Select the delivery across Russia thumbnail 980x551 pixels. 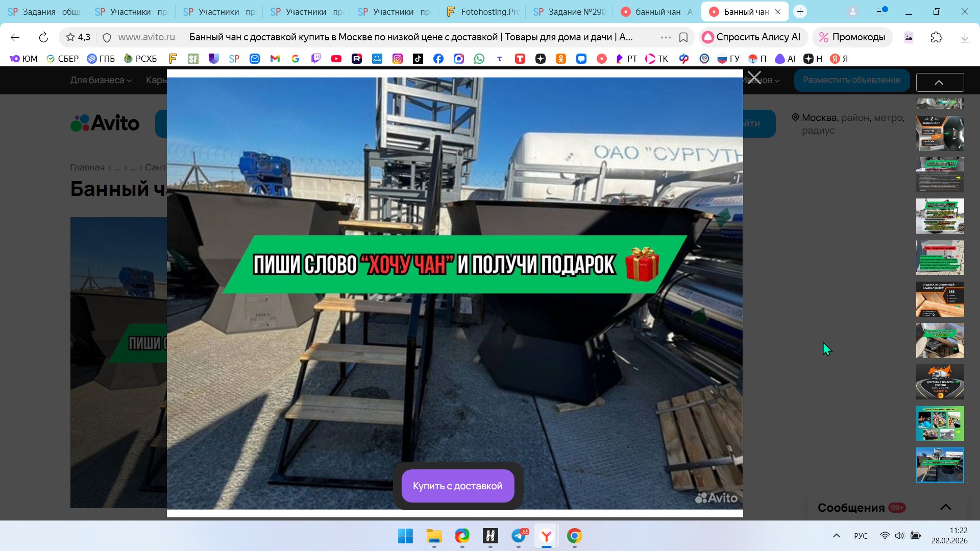pos(940,382)
